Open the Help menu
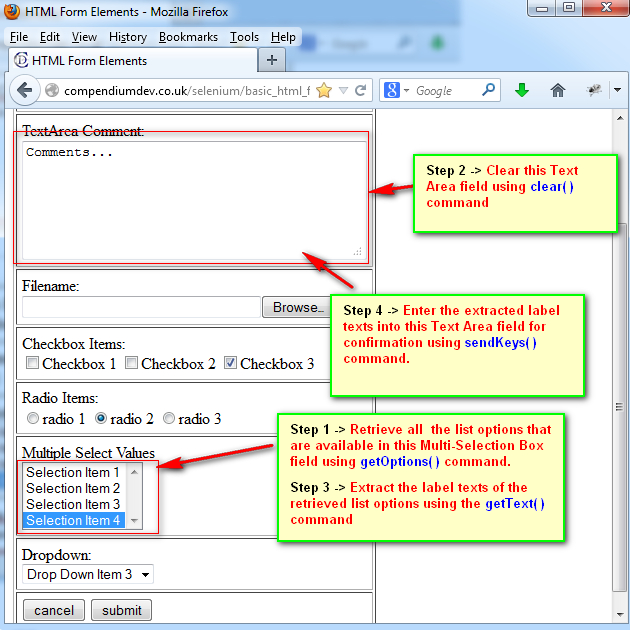This screenshot has height=630, width=630. coord(283,37)
